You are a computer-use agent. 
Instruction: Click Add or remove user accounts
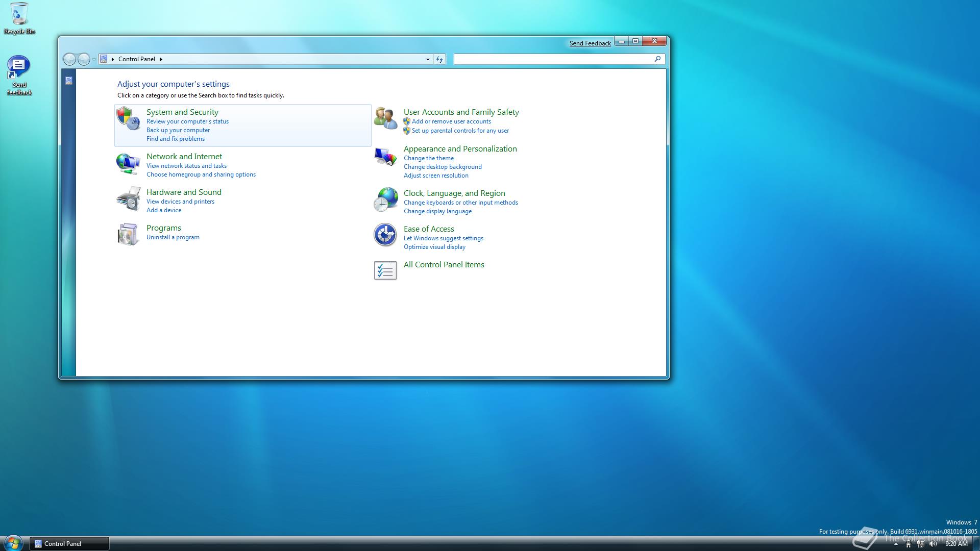click(x=451, y=121)
